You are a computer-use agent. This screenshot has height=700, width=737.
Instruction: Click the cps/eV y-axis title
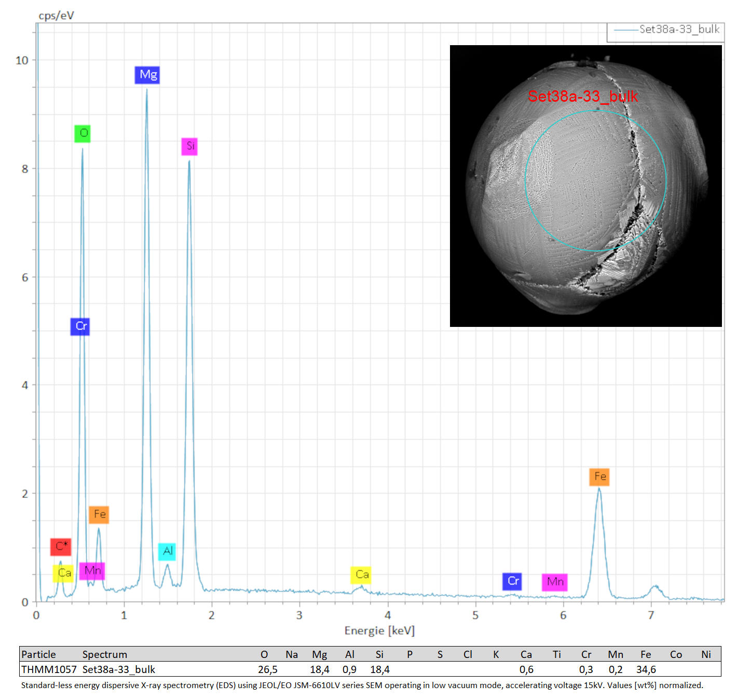click(x=56, y=16)
